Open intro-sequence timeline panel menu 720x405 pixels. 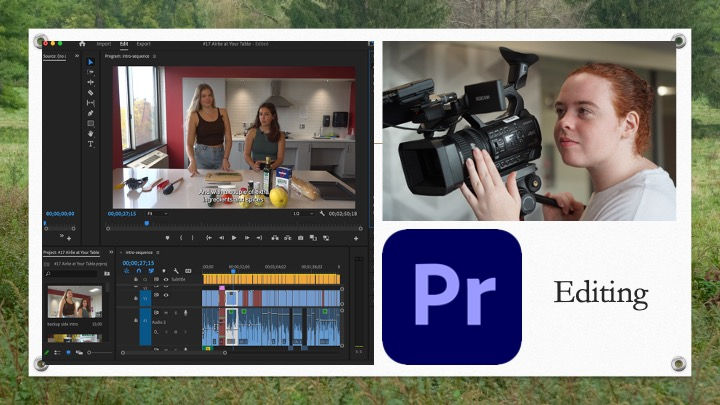click(x=158, y=253)
